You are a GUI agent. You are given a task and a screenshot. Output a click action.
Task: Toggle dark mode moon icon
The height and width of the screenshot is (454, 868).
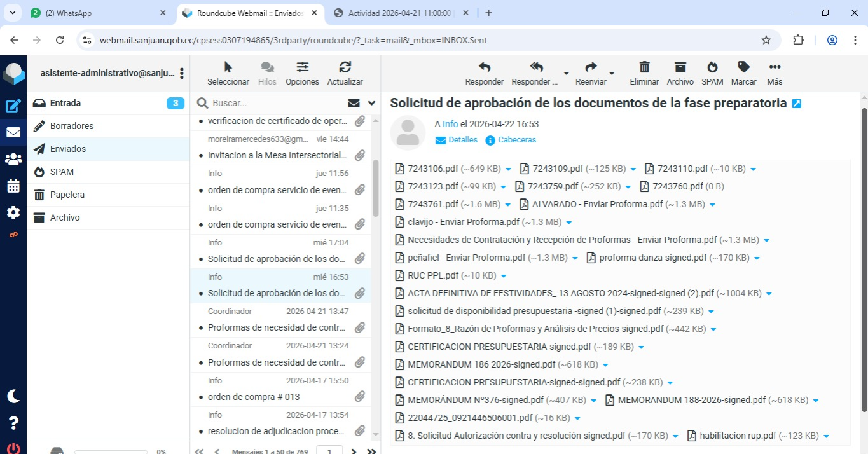(13, 396)
